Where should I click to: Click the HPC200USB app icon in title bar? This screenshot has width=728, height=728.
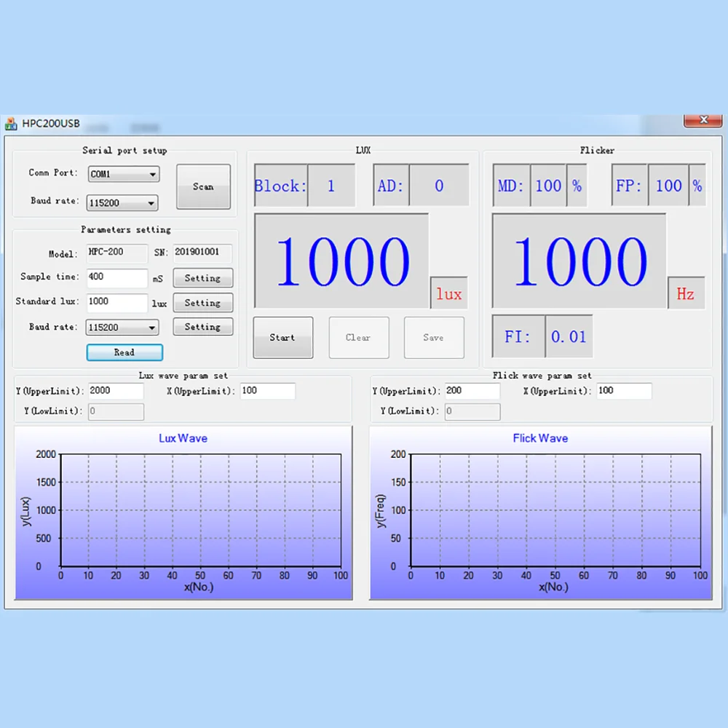tap(11, 124)
